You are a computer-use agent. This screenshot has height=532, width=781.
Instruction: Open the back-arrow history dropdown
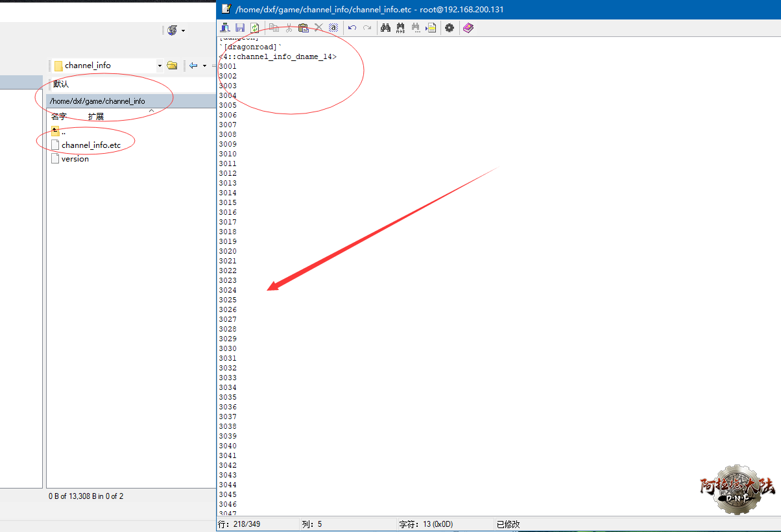(204, 66)
